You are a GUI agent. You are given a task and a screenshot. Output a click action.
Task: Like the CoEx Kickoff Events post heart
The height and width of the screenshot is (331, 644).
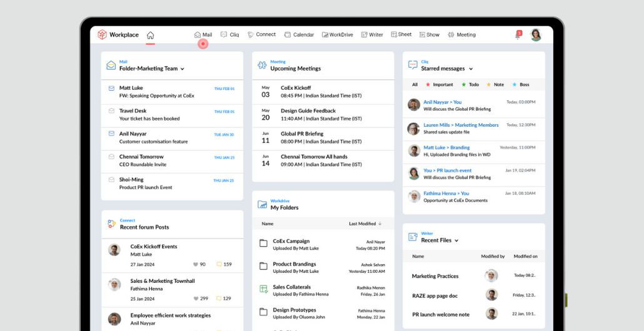tap(196, 265)
